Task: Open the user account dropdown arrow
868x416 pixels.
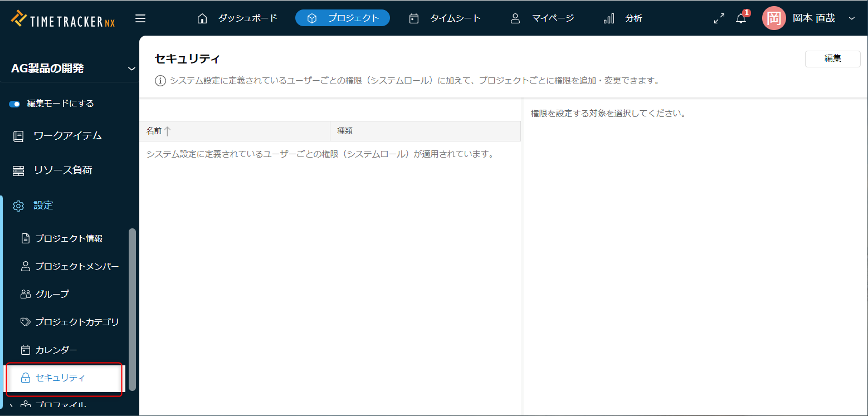Action: click(x=851, y=18)
